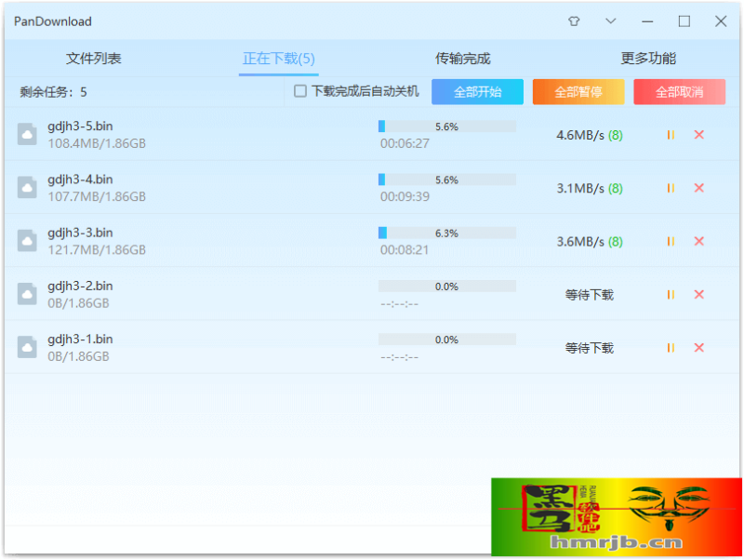Pause the gdjh3-3.bin download
The height and width of the screenshot is (560, 744).
click(670, 241)
